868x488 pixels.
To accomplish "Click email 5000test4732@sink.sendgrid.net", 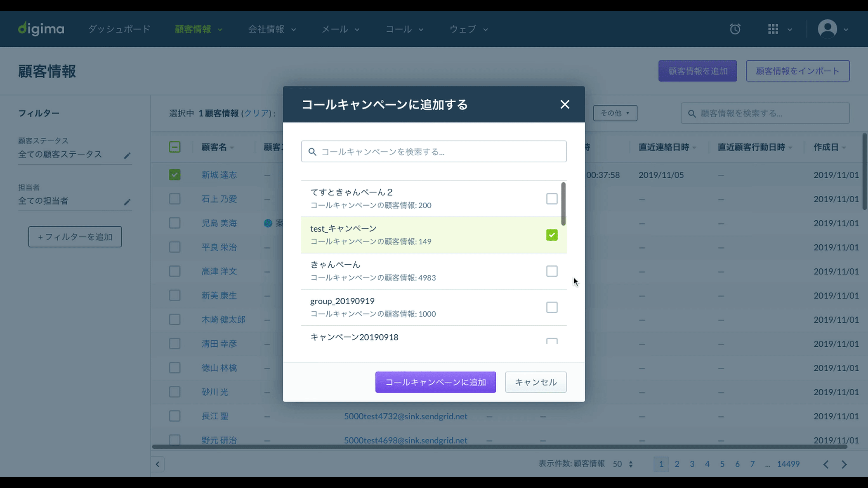I will pyautogui.click(x=405, y=416).
